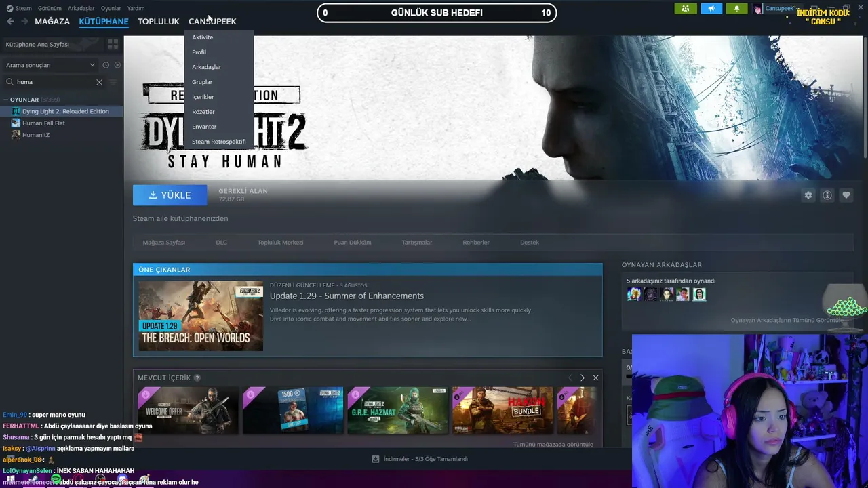Image resolution: width=868 pixels, height=488 pixels.
Task: Click the clock recent-activity filter icon
Action: click(x=106, y=65)
